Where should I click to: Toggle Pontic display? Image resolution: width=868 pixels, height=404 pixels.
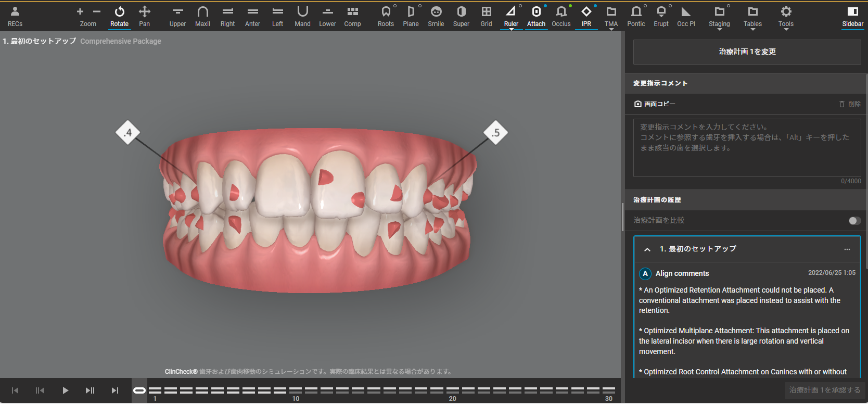coord(636,16)
